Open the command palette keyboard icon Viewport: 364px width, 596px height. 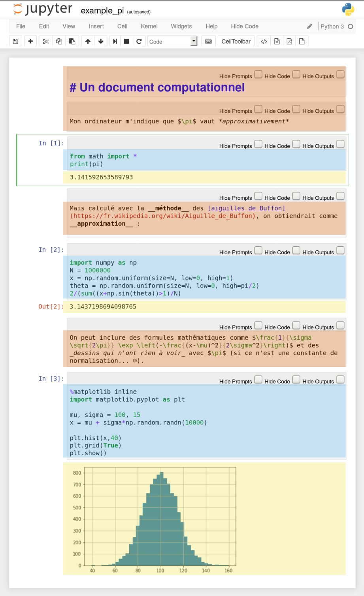click(x=209, y=42)
